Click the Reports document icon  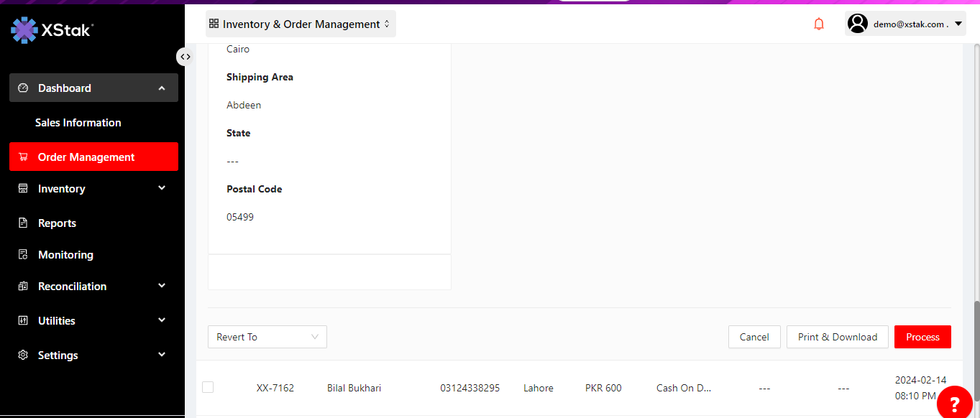23,223
